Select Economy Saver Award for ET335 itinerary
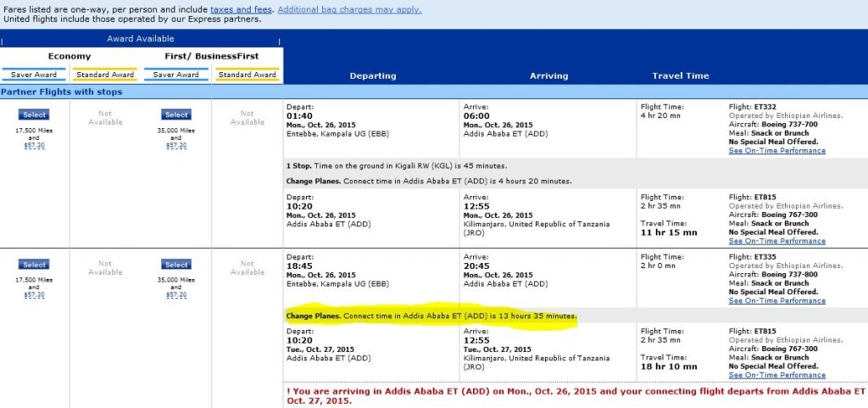 click(x=34, y=265)
